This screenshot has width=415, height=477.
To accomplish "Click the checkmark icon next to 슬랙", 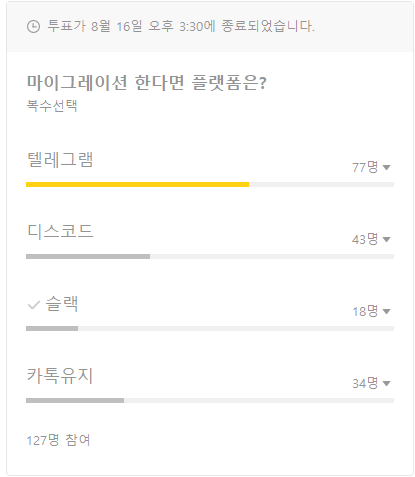I will click(34, 305).
